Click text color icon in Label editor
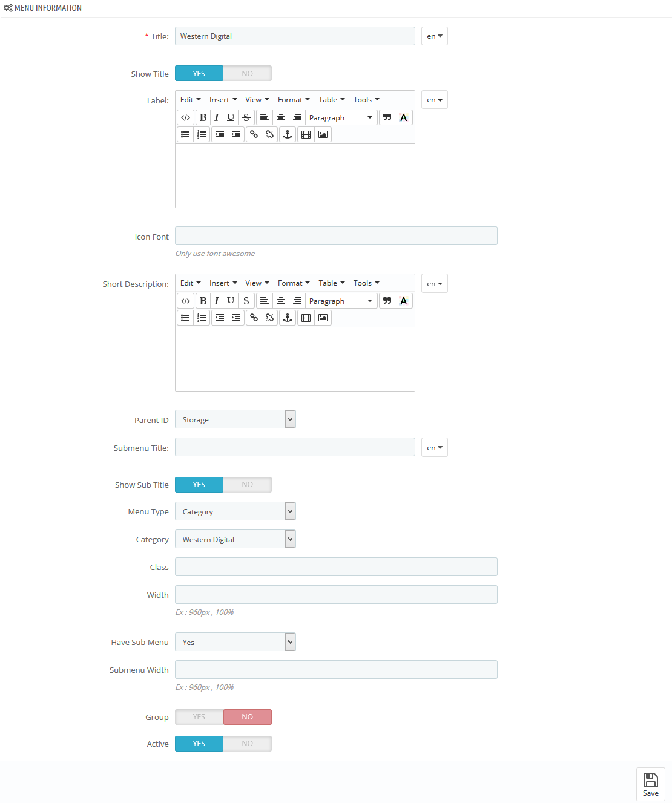 404,117
